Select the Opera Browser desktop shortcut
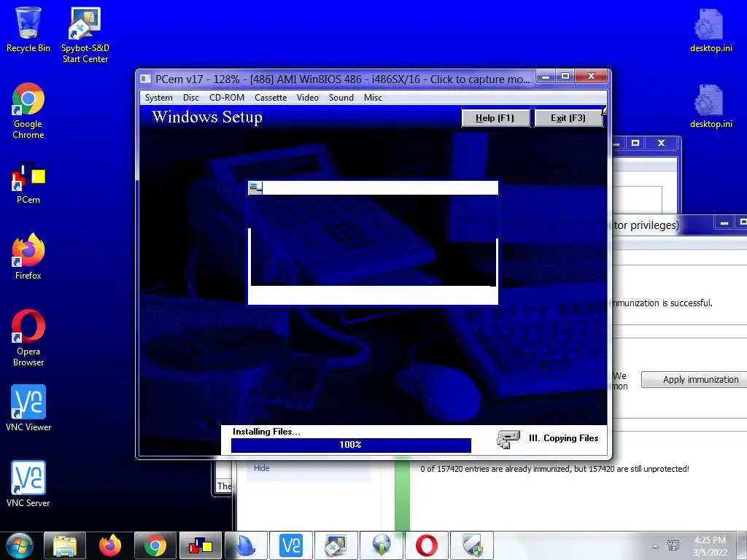This screenshot has height=560, width=747. [28, 338]
